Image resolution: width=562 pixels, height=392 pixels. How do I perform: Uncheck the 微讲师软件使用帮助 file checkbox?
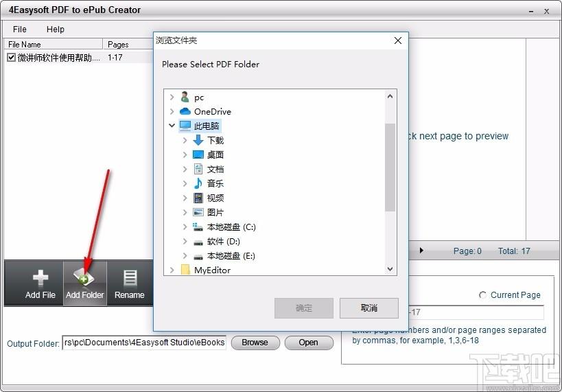(11, 58)
